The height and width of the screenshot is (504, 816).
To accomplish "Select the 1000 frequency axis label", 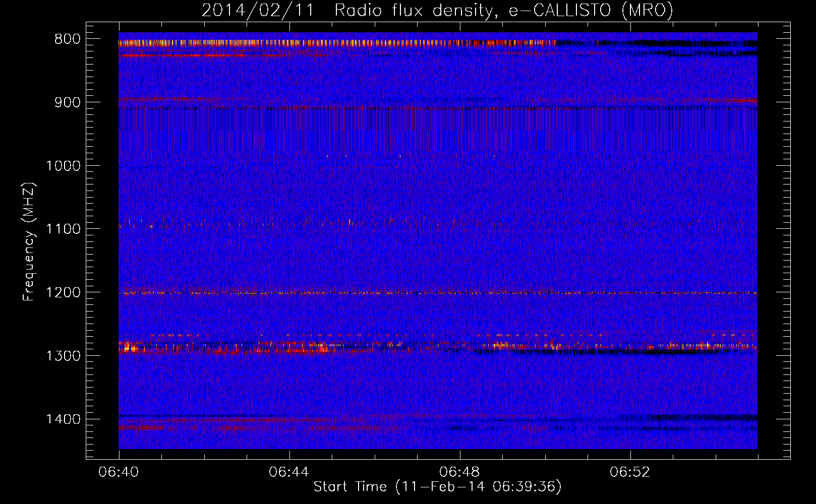I will (63, 166).
